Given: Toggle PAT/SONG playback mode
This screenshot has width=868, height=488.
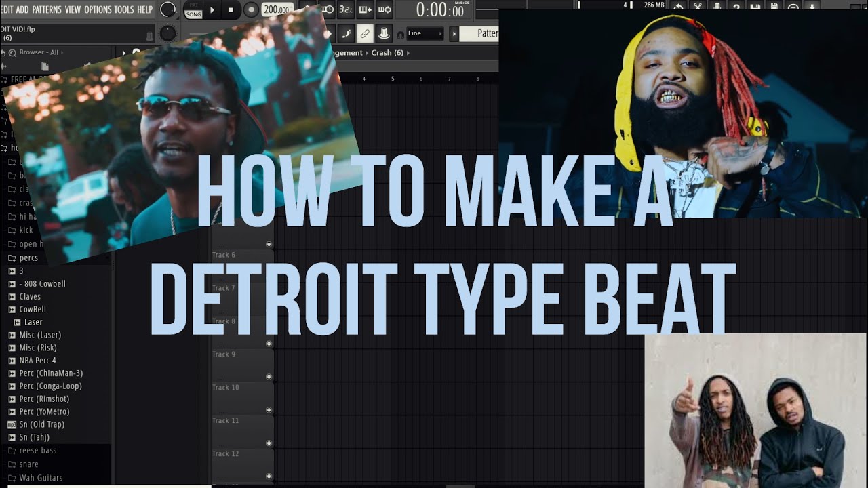Looking at the screenshot, I should pos(193,10).
